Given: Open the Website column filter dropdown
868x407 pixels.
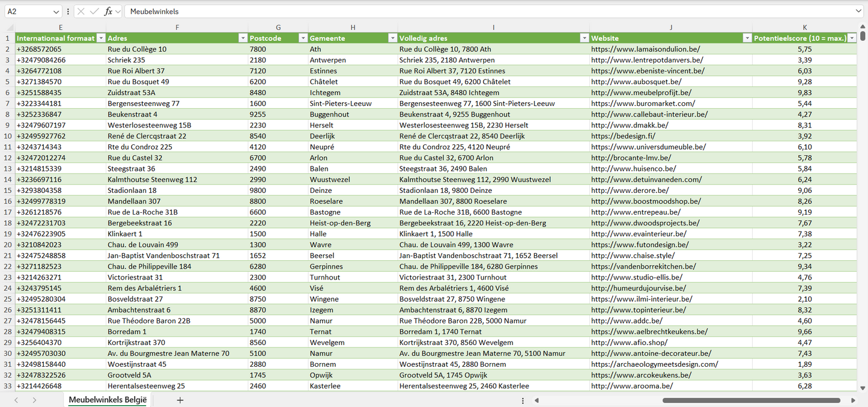Looking at the screenshot, I should pos(747,38).
